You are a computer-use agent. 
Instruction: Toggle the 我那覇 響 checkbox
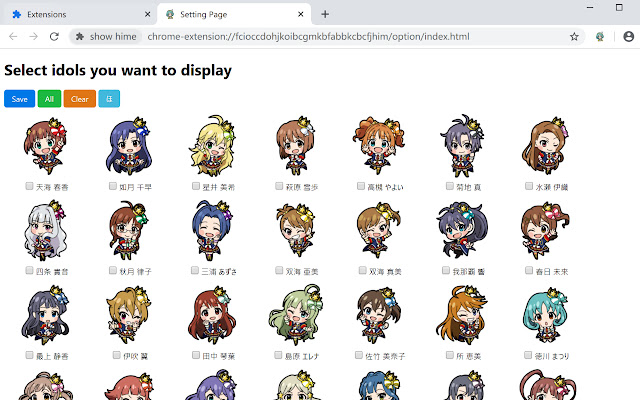(446, 270)
